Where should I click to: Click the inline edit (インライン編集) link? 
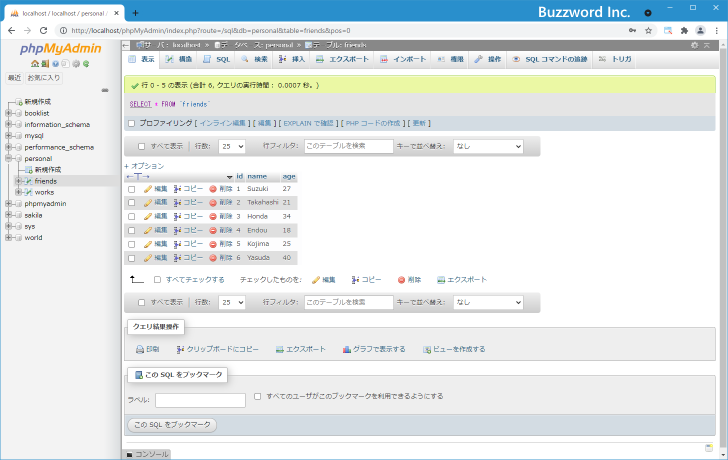tap(222, 123)
